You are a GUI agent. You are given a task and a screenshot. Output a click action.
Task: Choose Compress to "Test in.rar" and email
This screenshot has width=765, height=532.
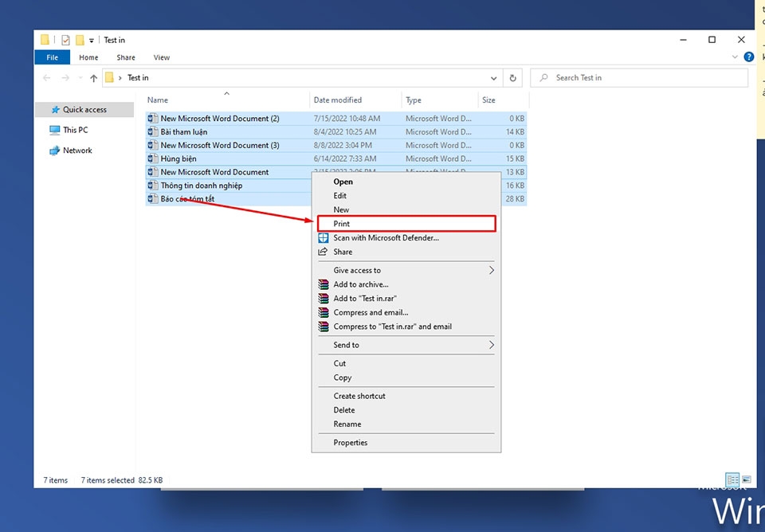click(406, 327)
